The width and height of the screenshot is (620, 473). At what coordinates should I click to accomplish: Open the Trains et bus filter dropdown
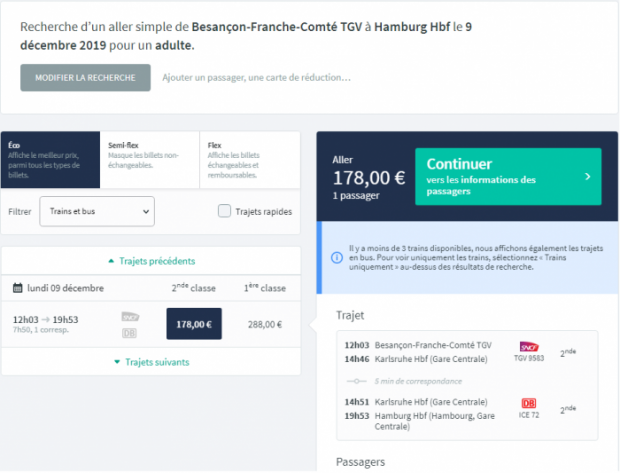point(97,211)
